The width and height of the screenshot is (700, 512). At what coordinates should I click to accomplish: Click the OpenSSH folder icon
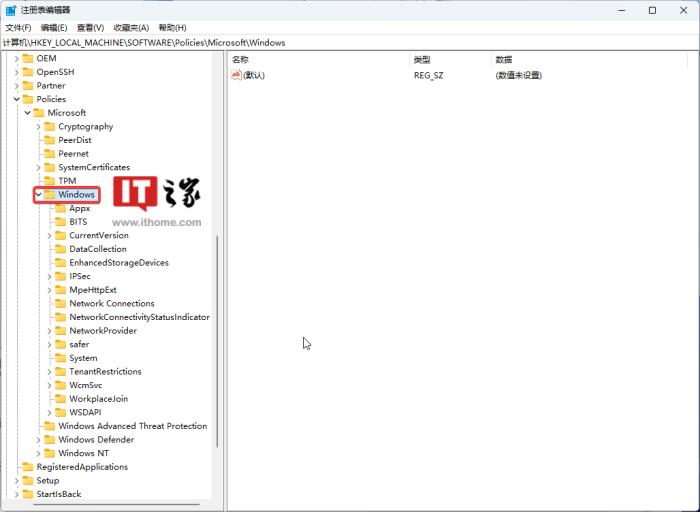(x=28, y=72)
